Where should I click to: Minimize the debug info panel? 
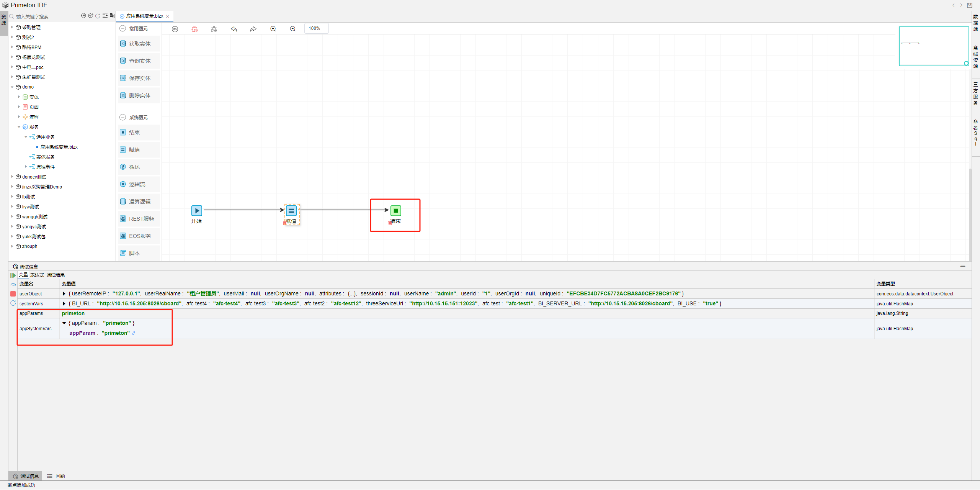point(962,266)
